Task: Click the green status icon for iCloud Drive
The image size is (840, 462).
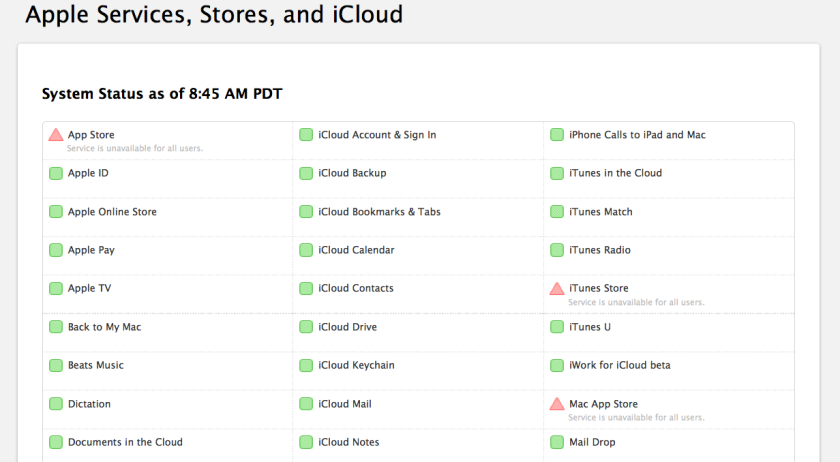Action: coord(306,327)
